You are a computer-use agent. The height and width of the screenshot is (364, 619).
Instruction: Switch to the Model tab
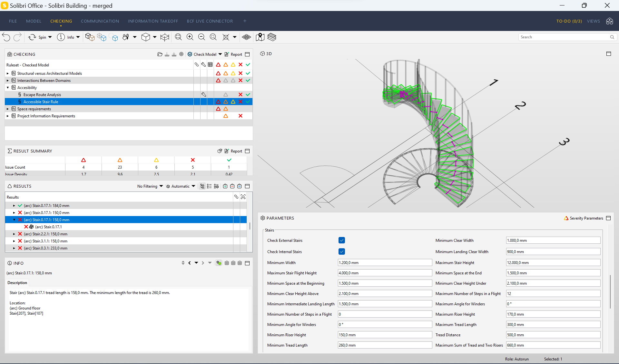34,21
